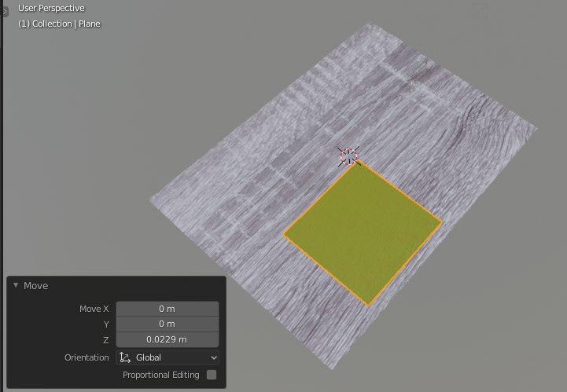Expand the toolbar using the left-edge arrow

(x=4, y=12)
